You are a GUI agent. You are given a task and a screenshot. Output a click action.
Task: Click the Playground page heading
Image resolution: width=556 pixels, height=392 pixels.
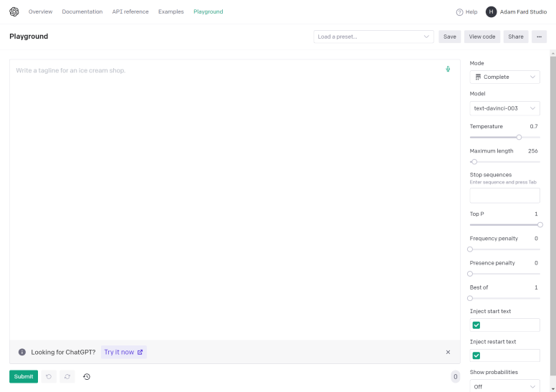tap(29, 36)
